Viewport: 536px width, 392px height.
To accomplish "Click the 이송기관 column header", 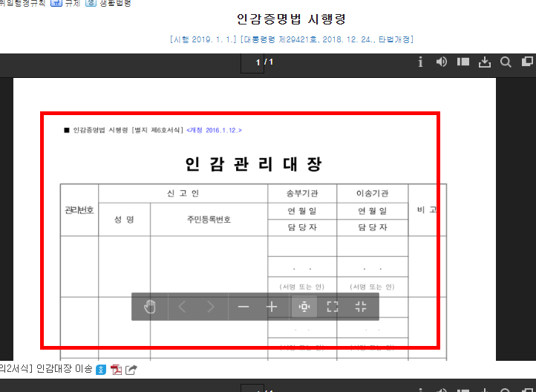I will coord(372,194).
